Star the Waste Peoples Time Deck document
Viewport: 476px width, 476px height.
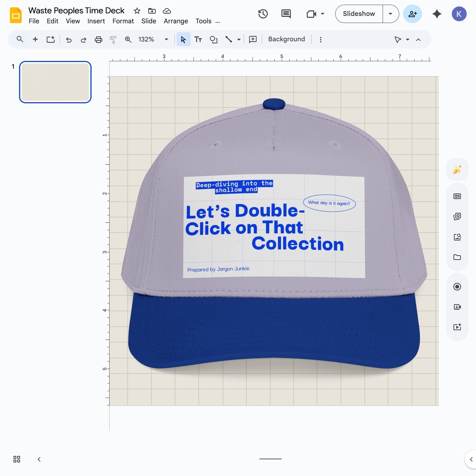click(x=137, y=11)
